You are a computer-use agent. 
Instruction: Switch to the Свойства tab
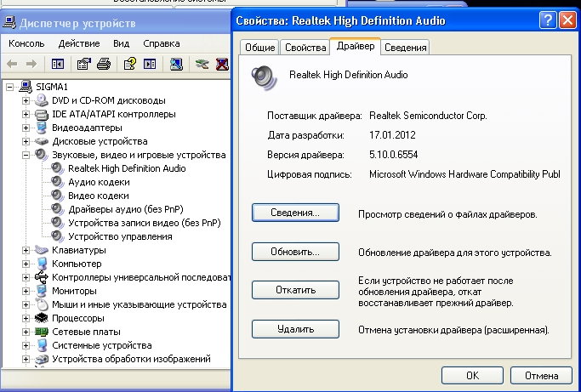(305, 48)
